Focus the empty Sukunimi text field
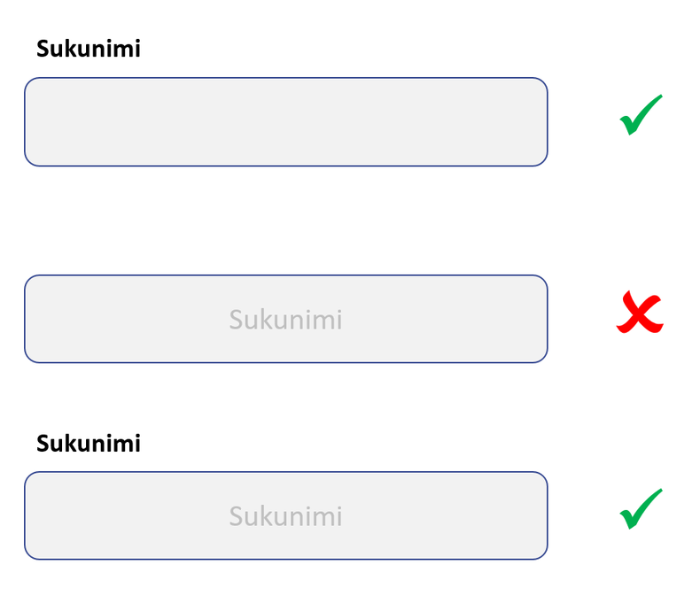 coord(285,122)
